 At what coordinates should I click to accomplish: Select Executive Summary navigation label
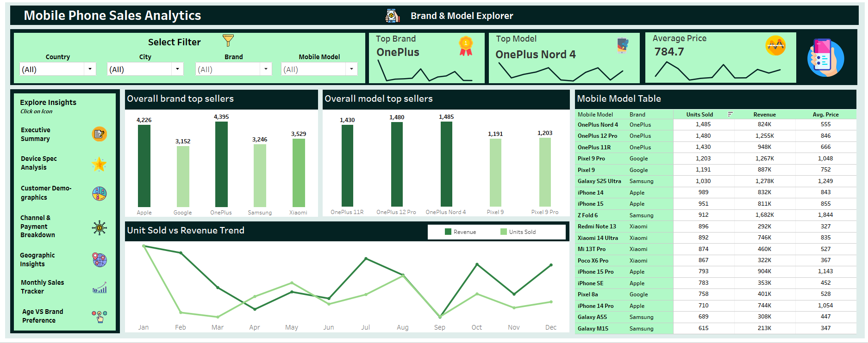pyautogui.click(x=36, y=135)
